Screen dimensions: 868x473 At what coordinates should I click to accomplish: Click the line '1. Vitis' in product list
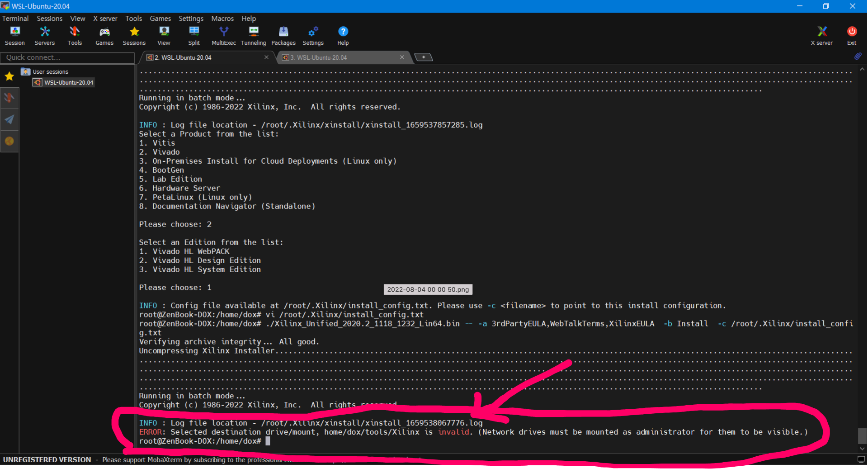[x=157, y=143]
